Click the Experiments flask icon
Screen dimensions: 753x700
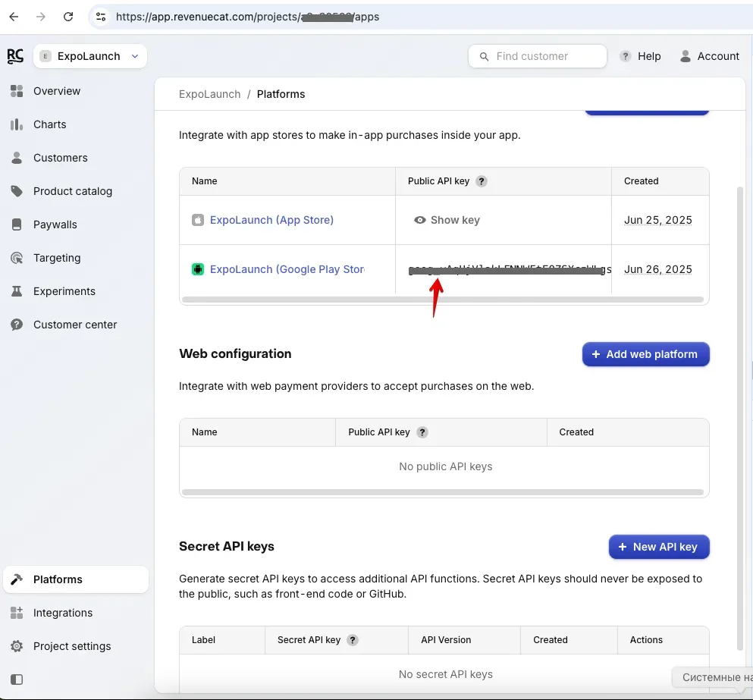(x=17, y=291)
